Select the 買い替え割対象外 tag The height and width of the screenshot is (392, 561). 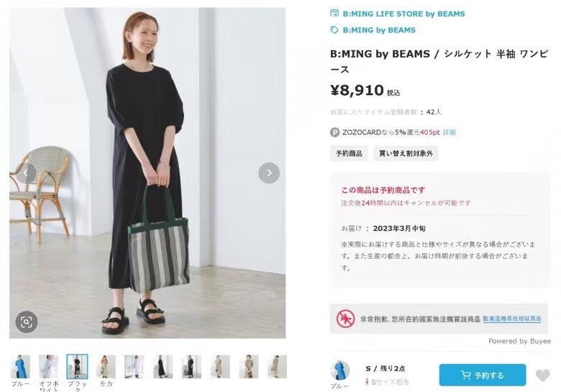pyautogui.click(x=406, y=153)
